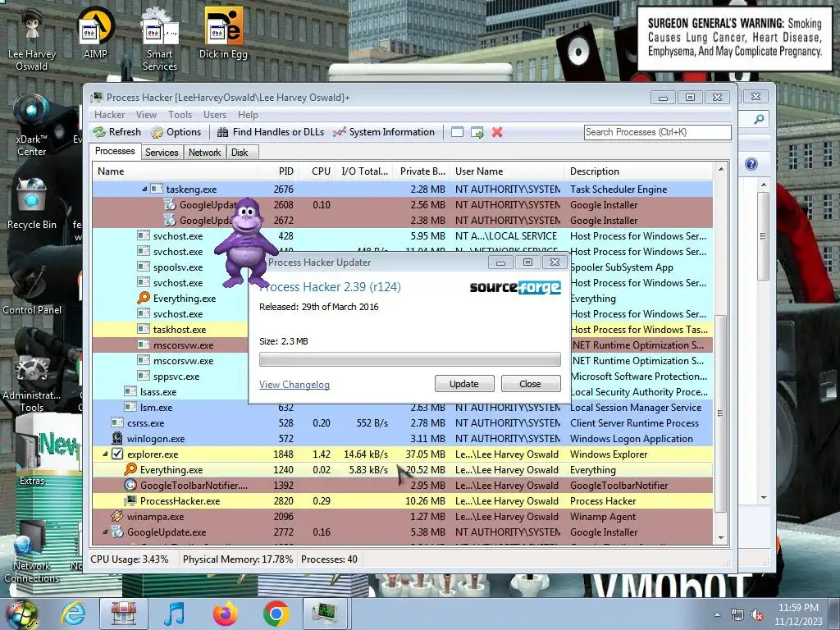Sort by the PID column header
This screenshot has height=630, width=840.
point(277,171)
